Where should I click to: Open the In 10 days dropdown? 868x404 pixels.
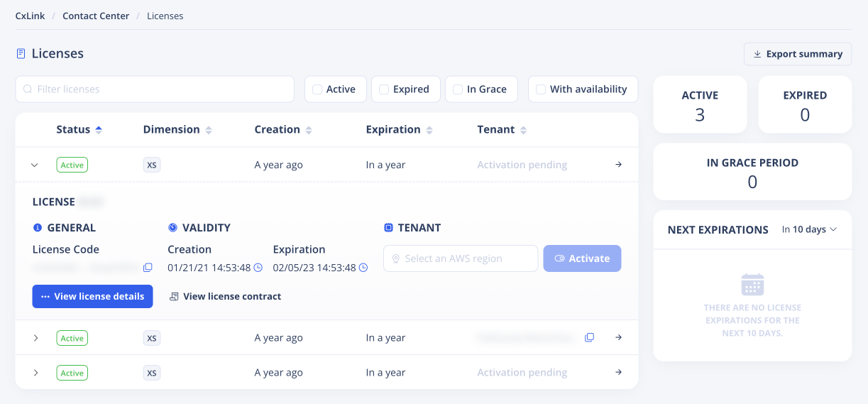point(809,229)
